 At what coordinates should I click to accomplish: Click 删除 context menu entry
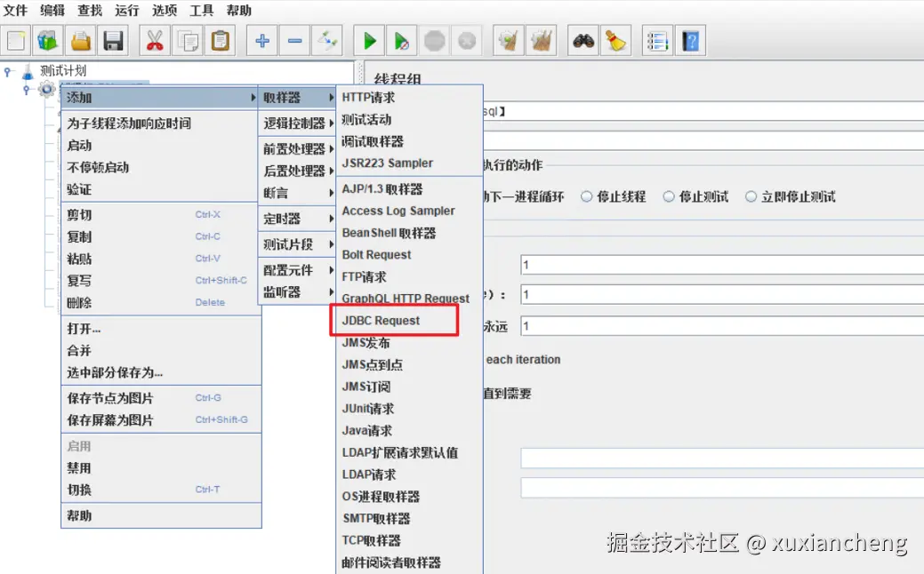161,303
